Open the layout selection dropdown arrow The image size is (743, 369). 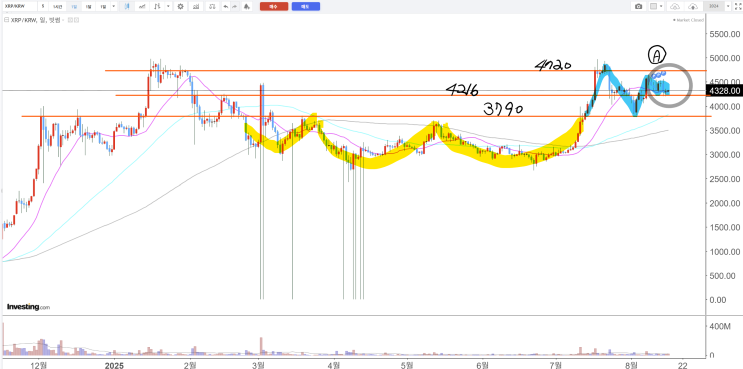tap(661, 6)
